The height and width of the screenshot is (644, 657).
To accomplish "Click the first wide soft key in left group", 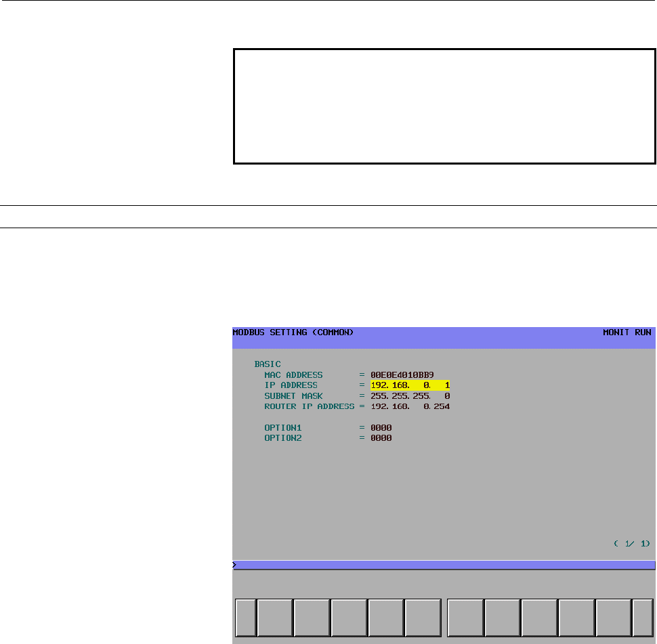I will (x=275, y=618).
